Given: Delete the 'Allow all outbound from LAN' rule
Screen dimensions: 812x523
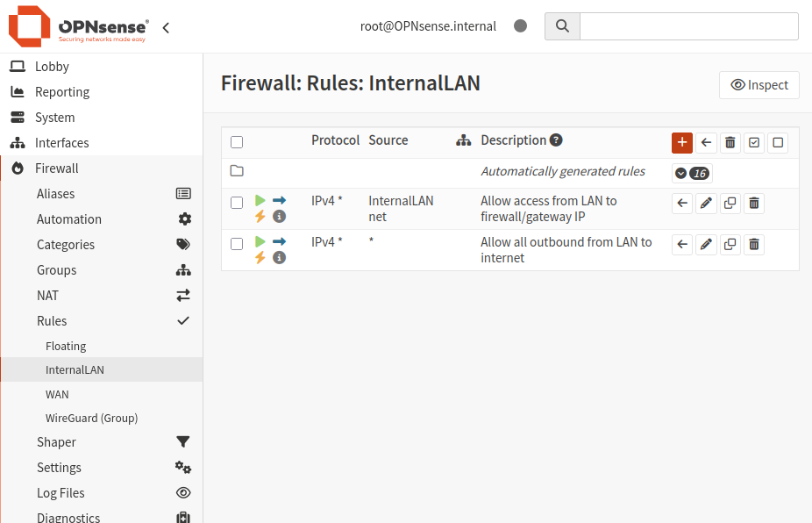Looking at the screenshot, I should pos(753,245).
